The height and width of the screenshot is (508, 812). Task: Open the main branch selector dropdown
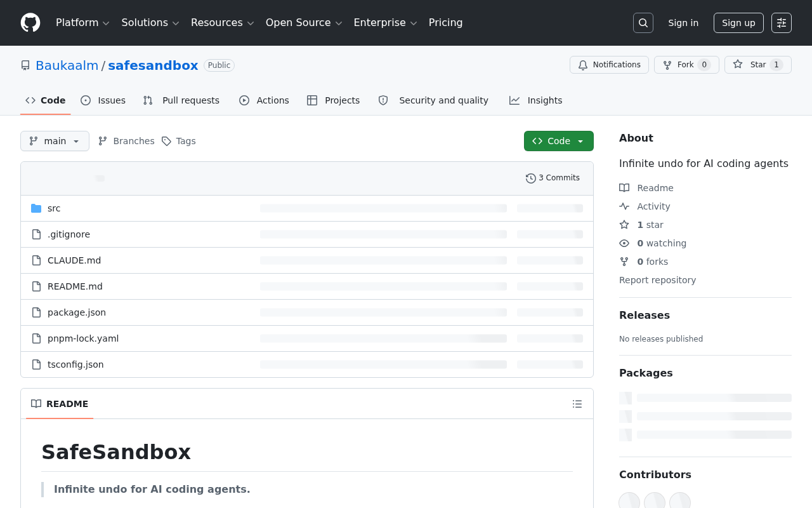tap(55, 141)
